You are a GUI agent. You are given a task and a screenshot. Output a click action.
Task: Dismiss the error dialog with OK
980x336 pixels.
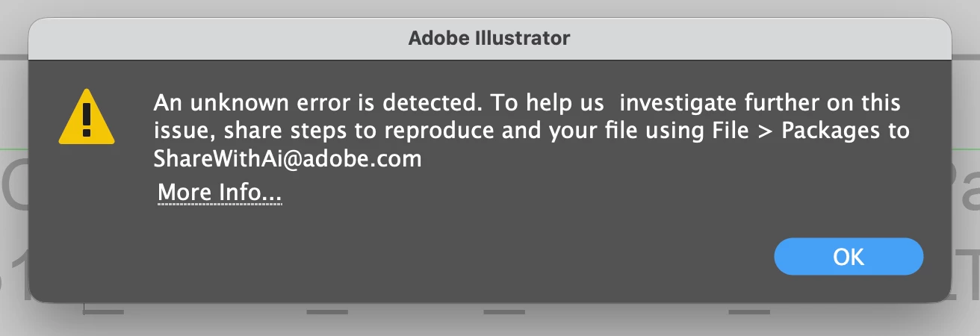coord(849,257)
